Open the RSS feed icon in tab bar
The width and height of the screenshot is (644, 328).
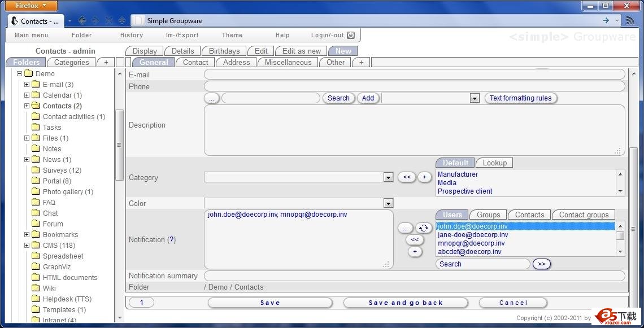pos(630,20)
